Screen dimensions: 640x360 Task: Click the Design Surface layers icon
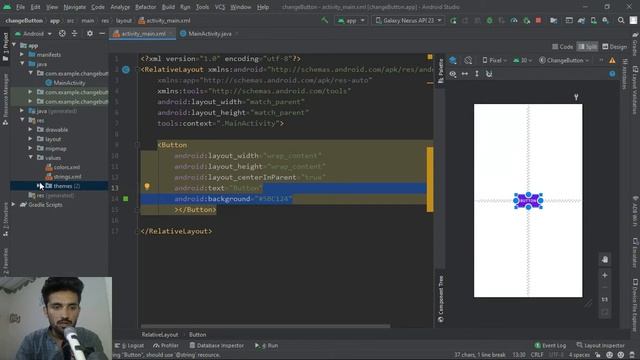tap(453, 60)
